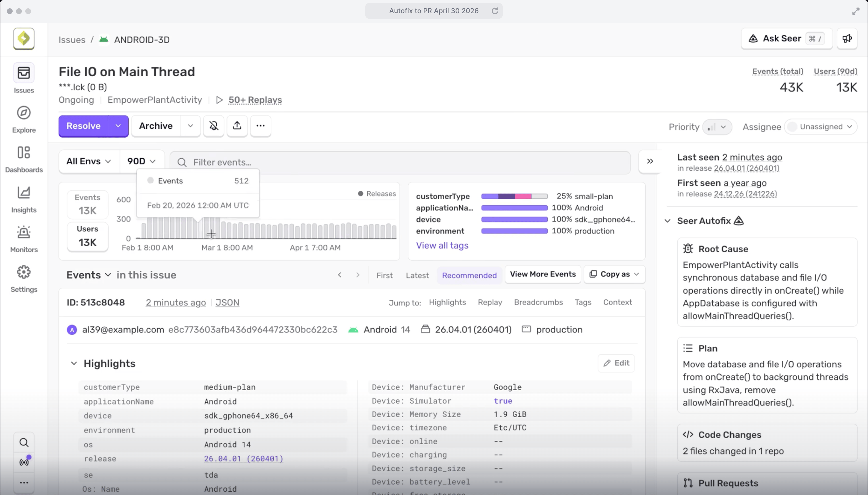Collapse the right sidebar with double-chevron
The height and width of the screenshot is (495, 868).
(650, 161)
